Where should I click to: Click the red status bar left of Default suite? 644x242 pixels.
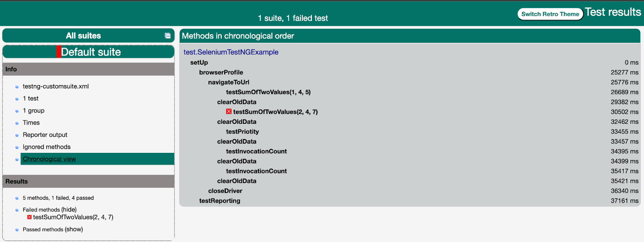coord(59,52)
